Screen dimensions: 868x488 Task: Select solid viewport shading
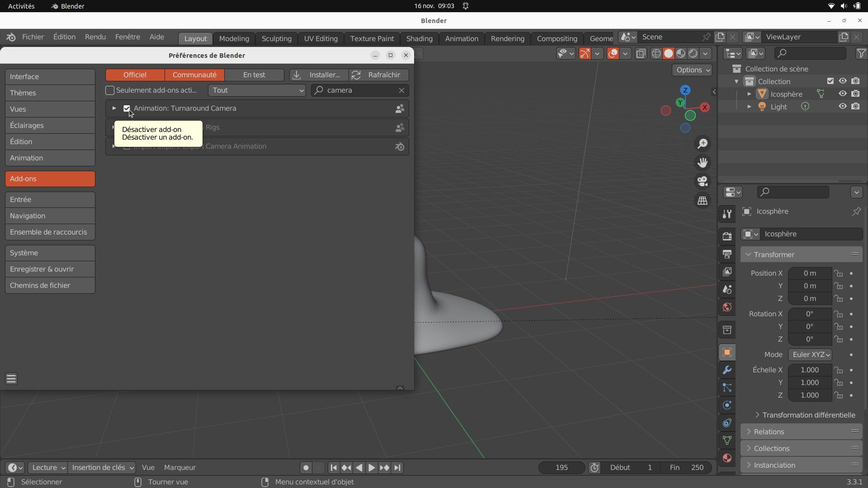coord(668,54)
